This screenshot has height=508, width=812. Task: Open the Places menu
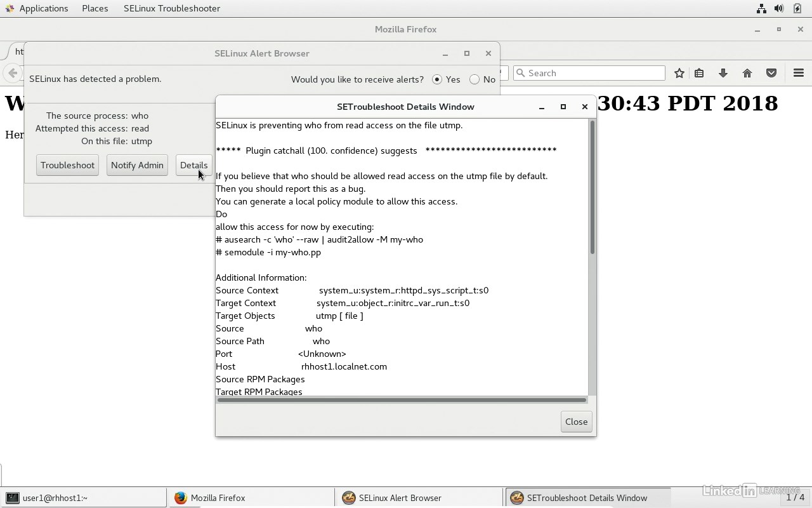coord(95,8)
